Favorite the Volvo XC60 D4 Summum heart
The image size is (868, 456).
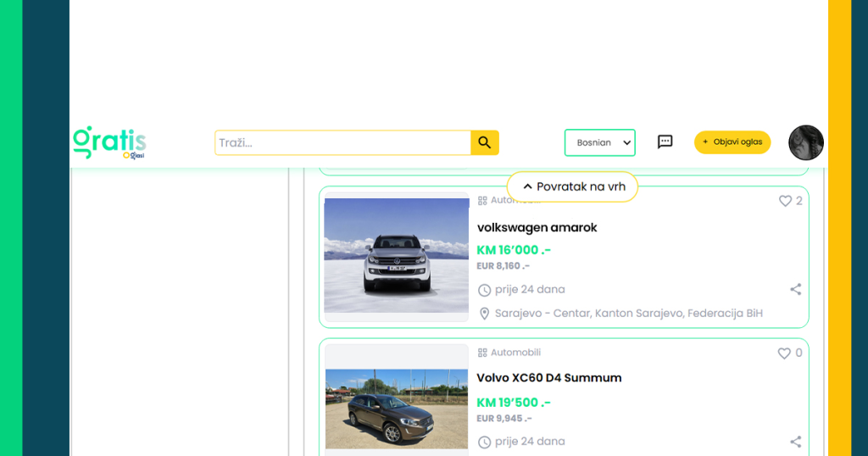pos(784,353)
